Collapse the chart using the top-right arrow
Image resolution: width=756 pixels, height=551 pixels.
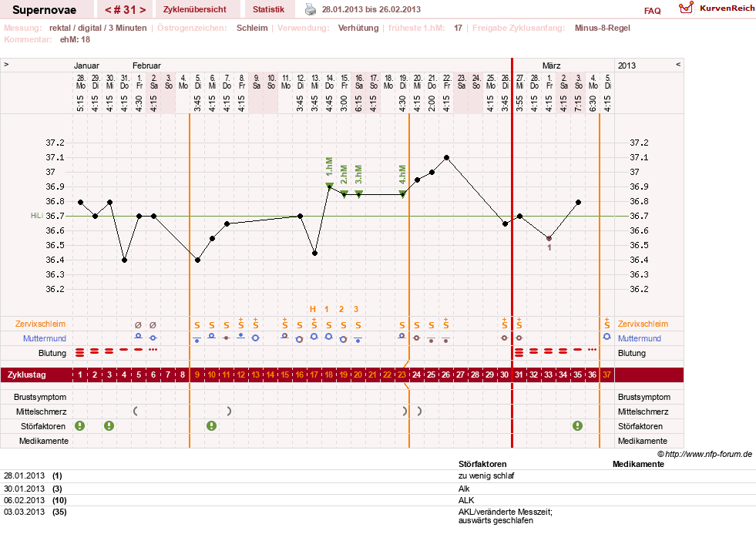click(678, 64)
